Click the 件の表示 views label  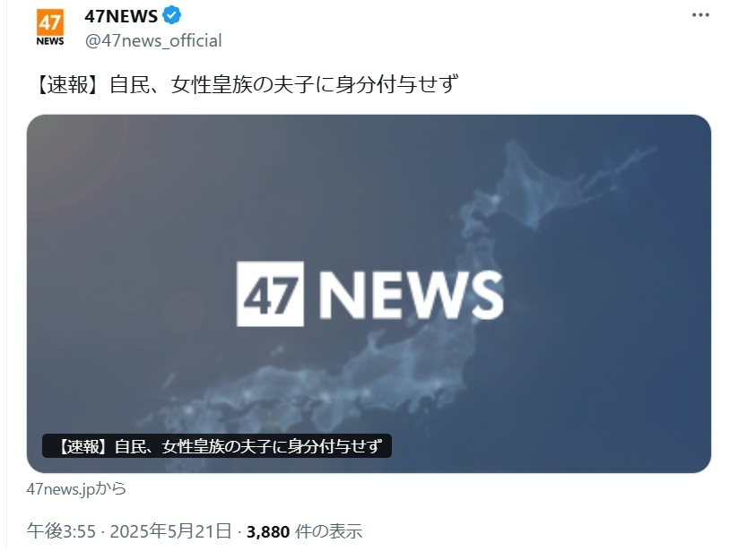click(328, 531)
